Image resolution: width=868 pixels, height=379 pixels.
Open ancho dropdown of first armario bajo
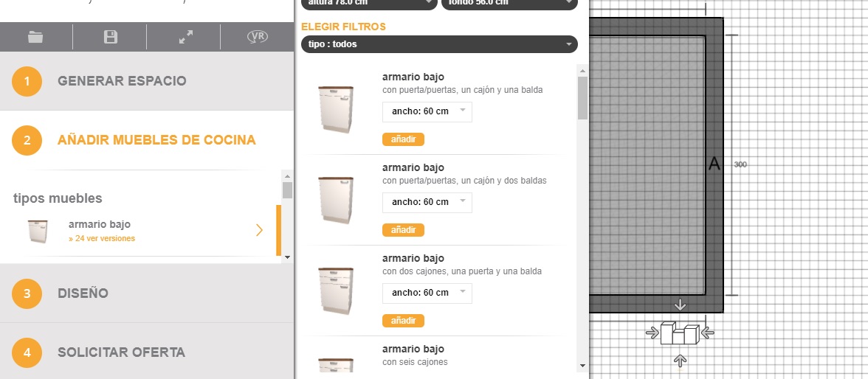427,111
